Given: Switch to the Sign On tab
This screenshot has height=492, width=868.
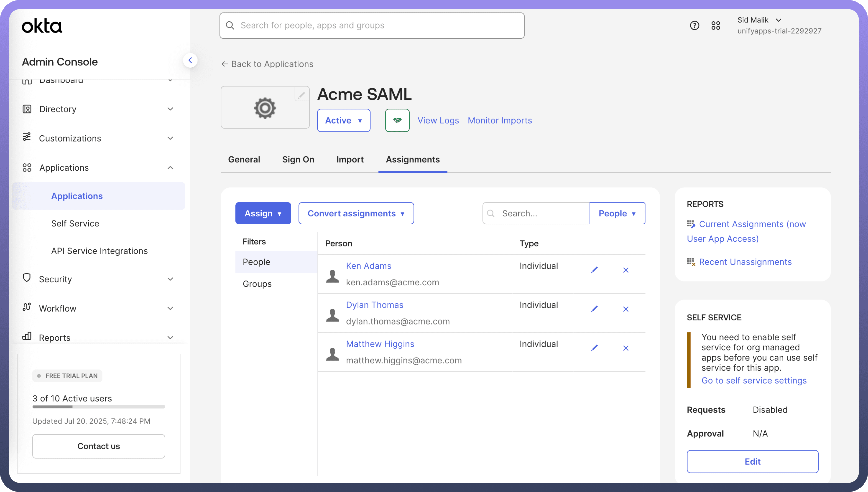Looking at the screenshot, I should 298,160.
